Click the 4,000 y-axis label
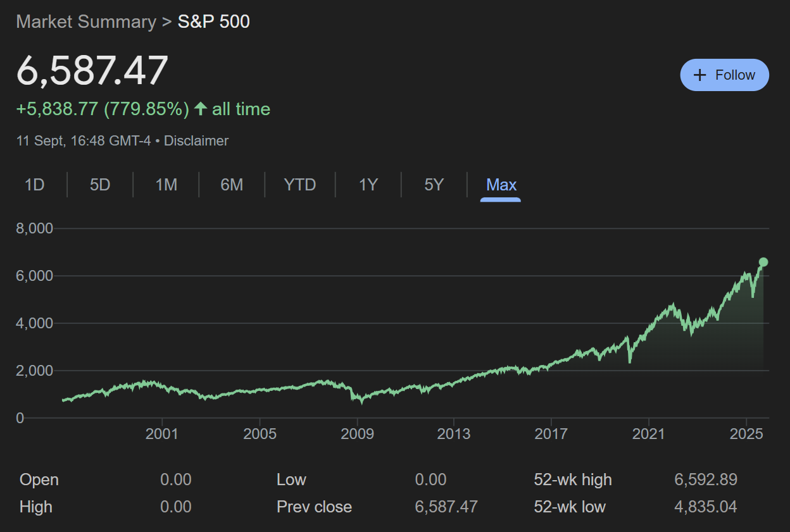 point(34,323)
